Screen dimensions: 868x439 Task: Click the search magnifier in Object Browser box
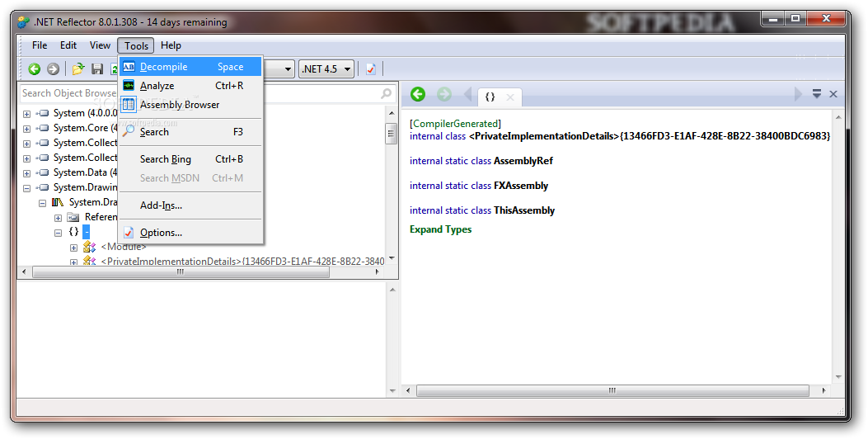coord(387,94)
